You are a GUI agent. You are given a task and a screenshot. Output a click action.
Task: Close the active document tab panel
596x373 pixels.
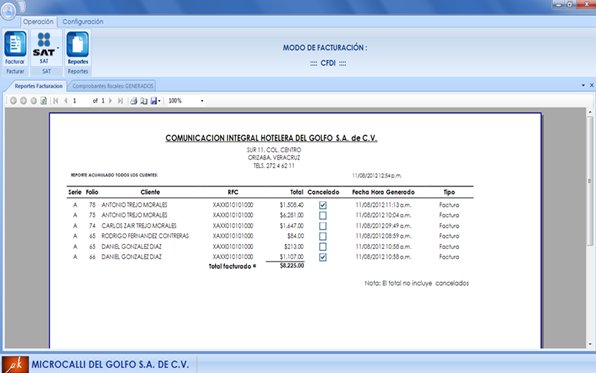pyautogui.click(x=591, y=85)
